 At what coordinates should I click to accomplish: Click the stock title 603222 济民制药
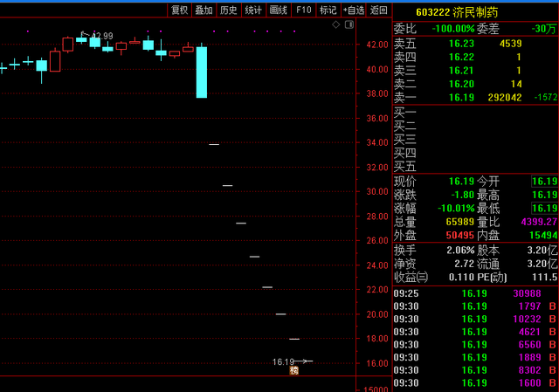pyautogui.click(x=470, y=11)
